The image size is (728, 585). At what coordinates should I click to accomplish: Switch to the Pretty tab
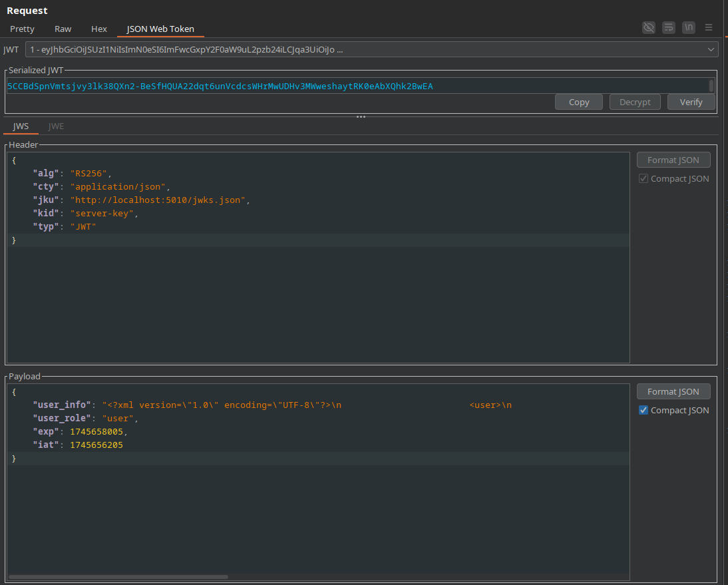click(22, 29)
